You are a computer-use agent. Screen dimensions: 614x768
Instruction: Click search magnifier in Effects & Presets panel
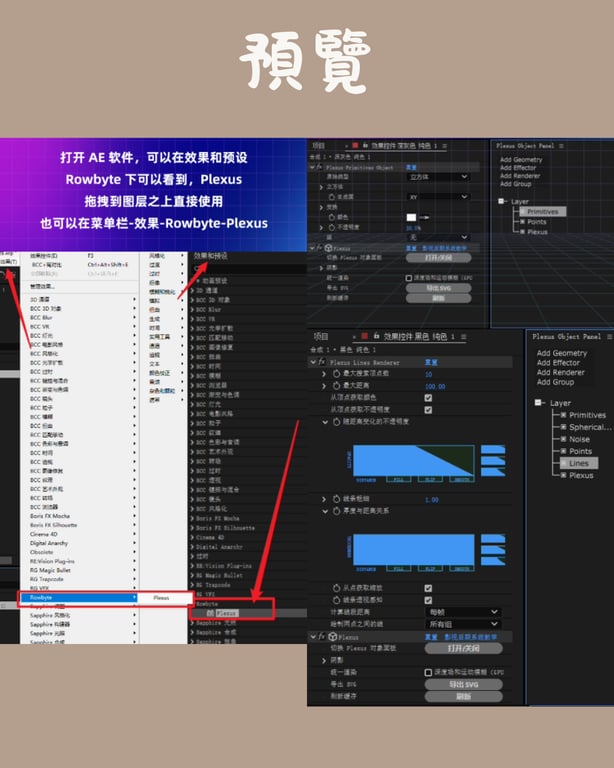[x=197, y=268]
